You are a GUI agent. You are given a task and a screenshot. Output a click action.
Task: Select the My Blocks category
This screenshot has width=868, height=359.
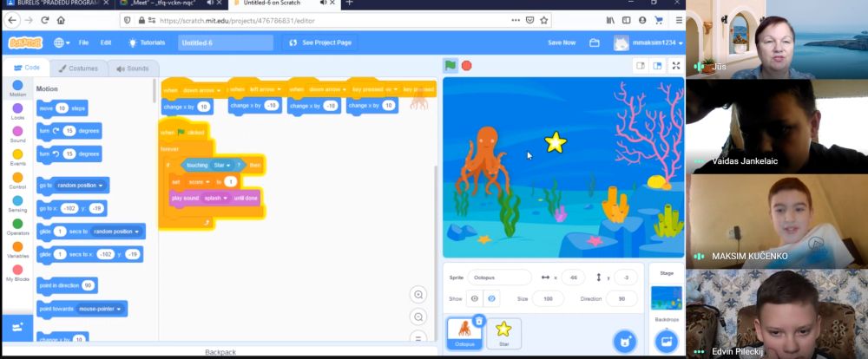pos(17,273)
